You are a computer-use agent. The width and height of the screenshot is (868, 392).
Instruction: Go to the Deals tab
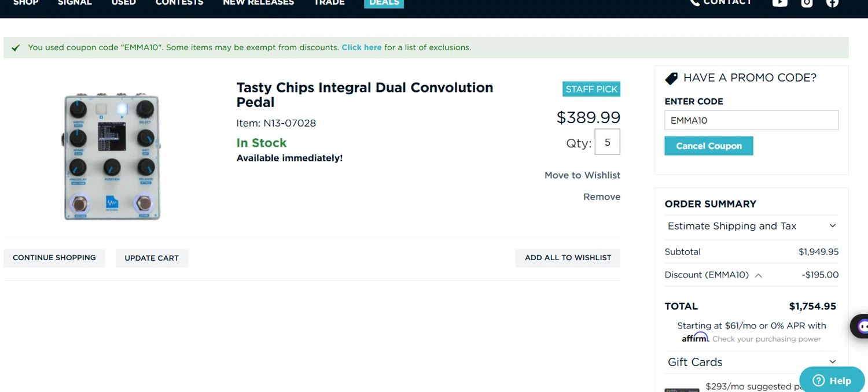pos(384,3)
